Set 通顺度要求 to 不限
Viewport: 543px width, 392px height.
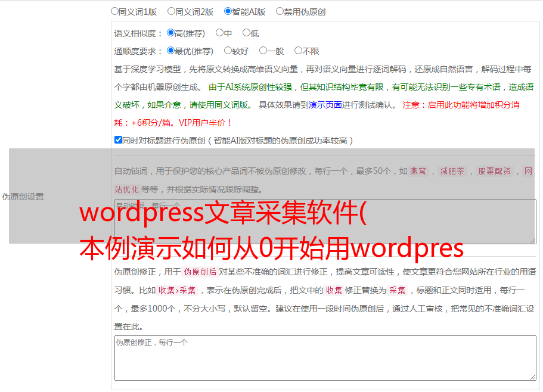(x=298, y=51)
